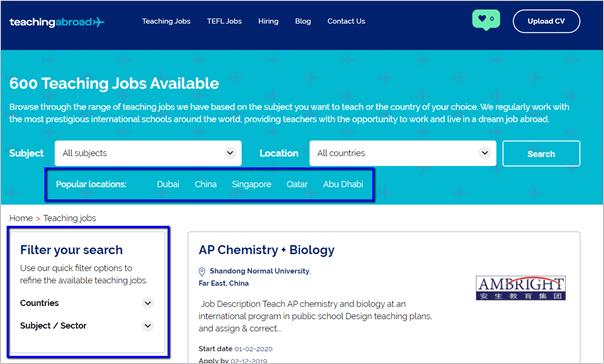Click the Home breadcrumb link

[x=21, y=218]
